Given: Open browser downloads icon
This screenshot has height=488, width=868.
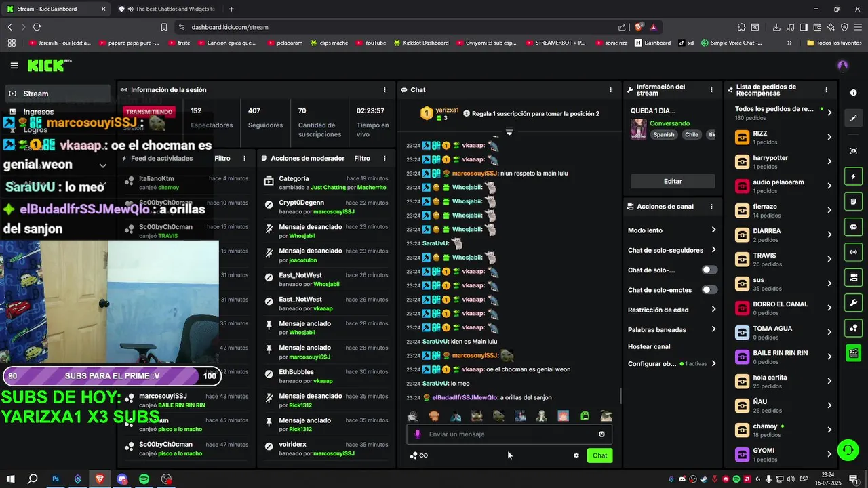Looking at the screenshot, I should pyautogui.click(x=776, y=27).
